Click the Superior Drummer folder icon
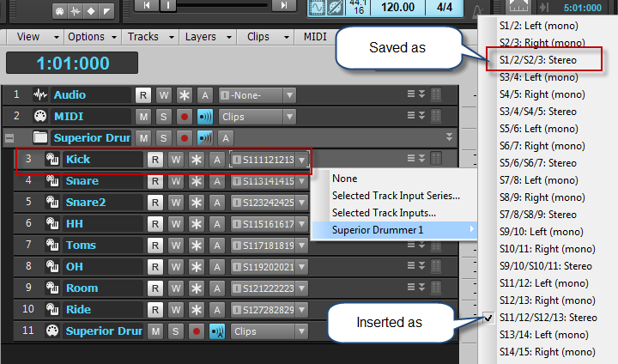 coord(39,137)
